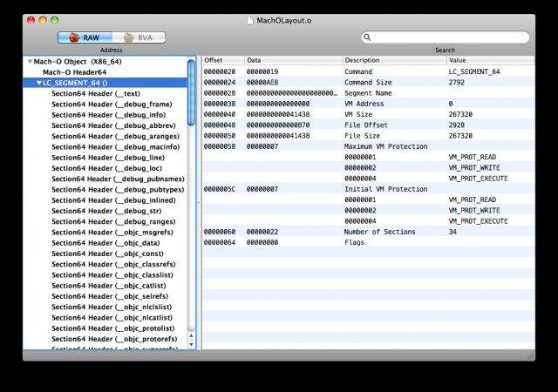Select Section64 Header (__debug_aranges)
Viewport: 558px width, 392px height.
(x=115, y=136)
